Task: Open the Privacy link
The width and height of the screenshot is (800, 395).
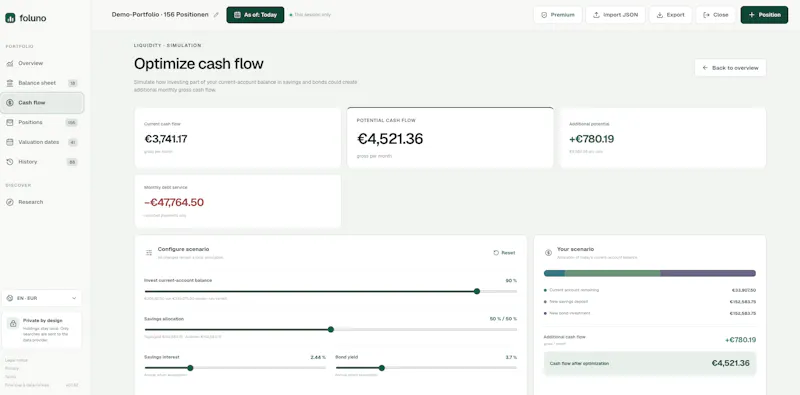Action: (x=12, y=368)
